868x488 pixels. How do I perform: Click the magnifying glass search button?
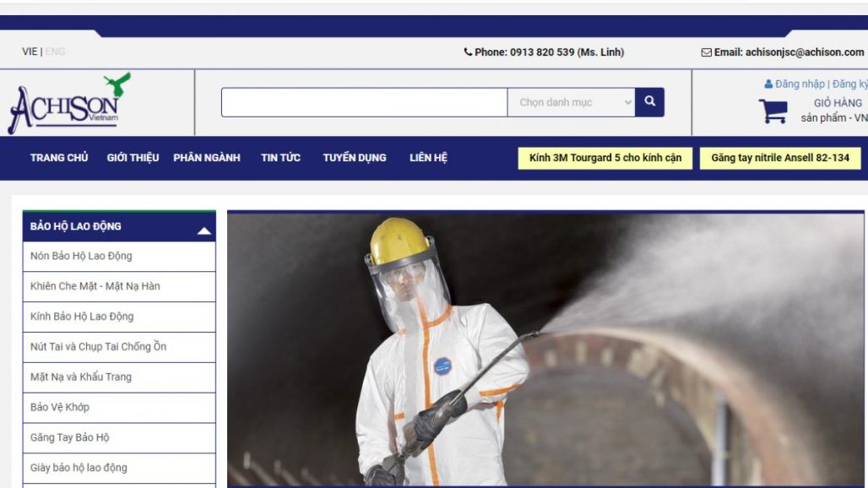(x=649, y=102)
